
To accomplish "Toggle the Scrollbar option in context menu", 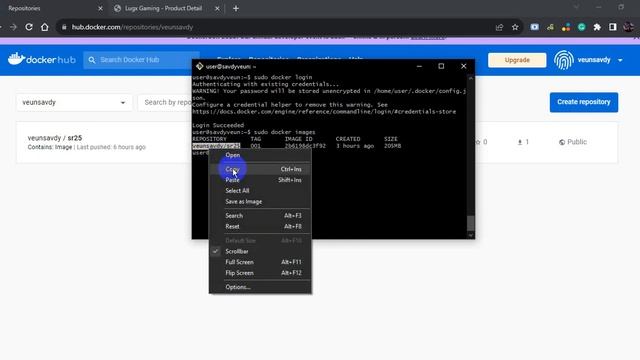I will tap(260, 251).
